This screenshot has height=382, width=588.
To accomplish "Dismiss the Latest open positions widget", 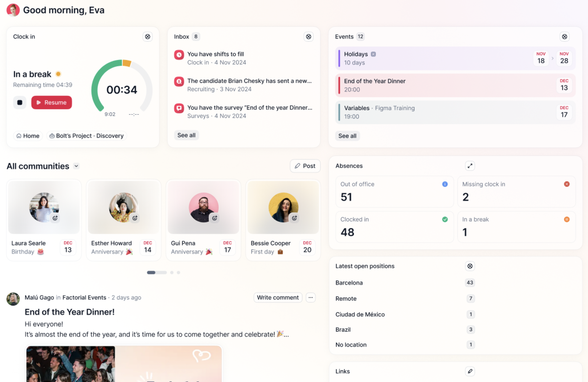I will [470, 266].
